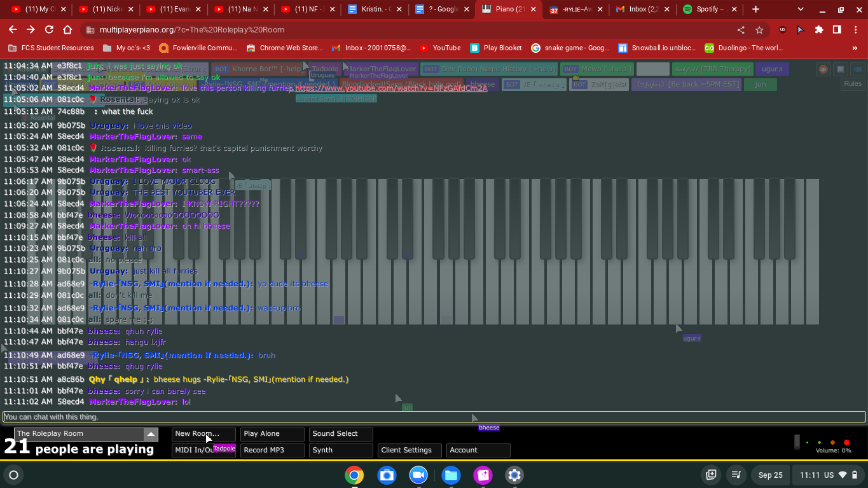Open the Zoom app in the shelf
The height and width of the screenshot is (488, 868).
[x=418, y=475]
